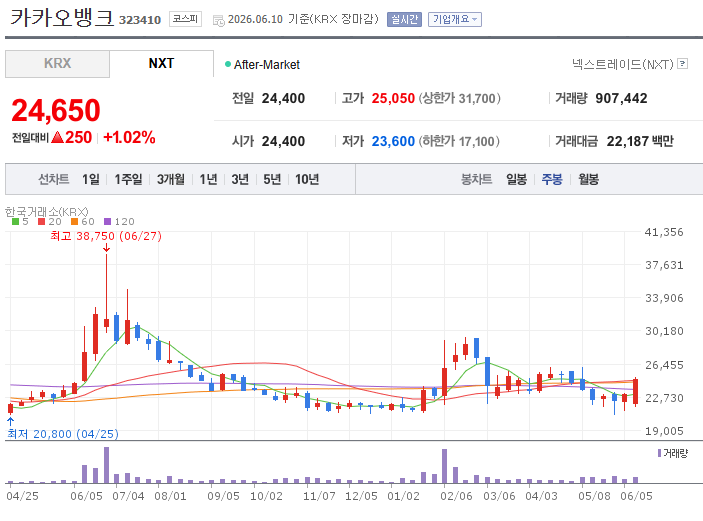The width and height of the screenshot is (703, 521).
Task: Show the 1일 line chart
Action: (91, 179)
